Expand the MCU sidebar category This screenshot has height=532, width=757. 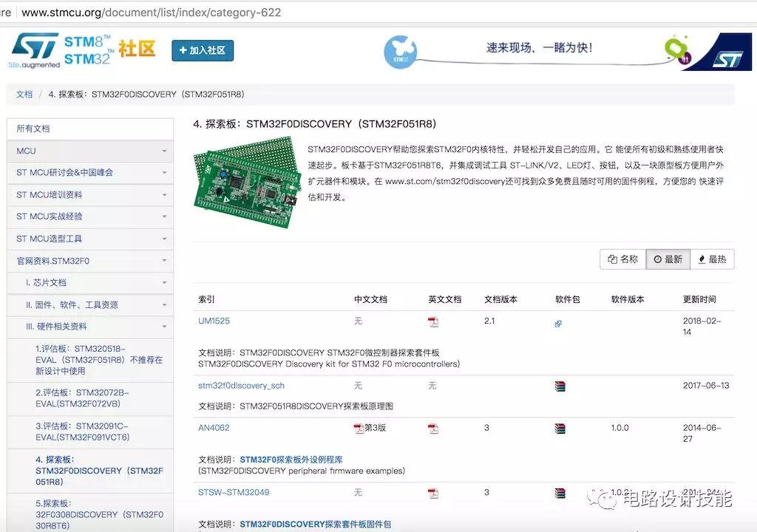pos(90,151)
